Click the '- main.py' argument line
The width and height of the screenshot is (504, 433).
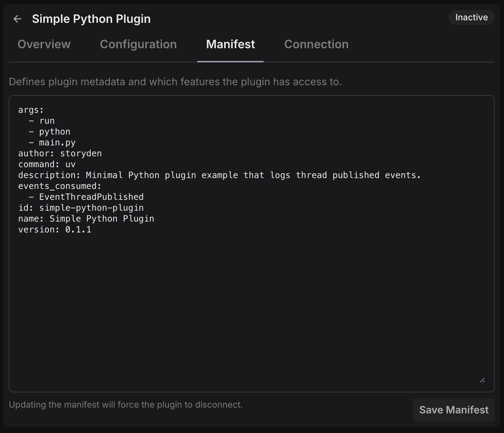tap(52, 143)
